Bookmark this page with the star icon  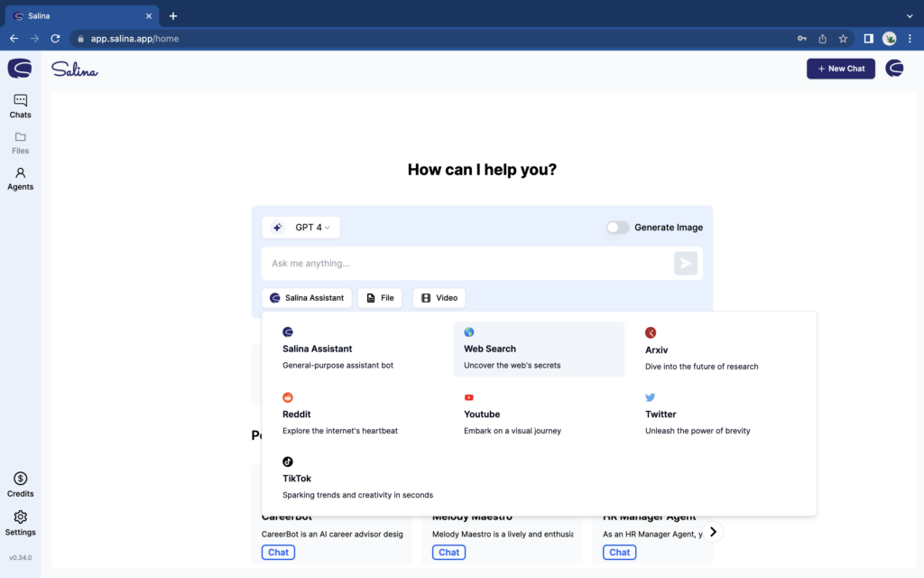(843, 38)
